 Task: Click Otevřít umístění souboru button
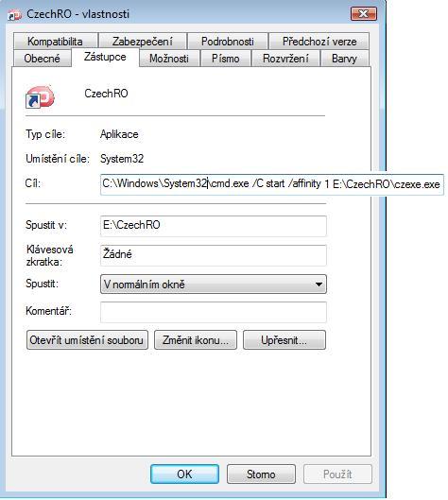87,340
